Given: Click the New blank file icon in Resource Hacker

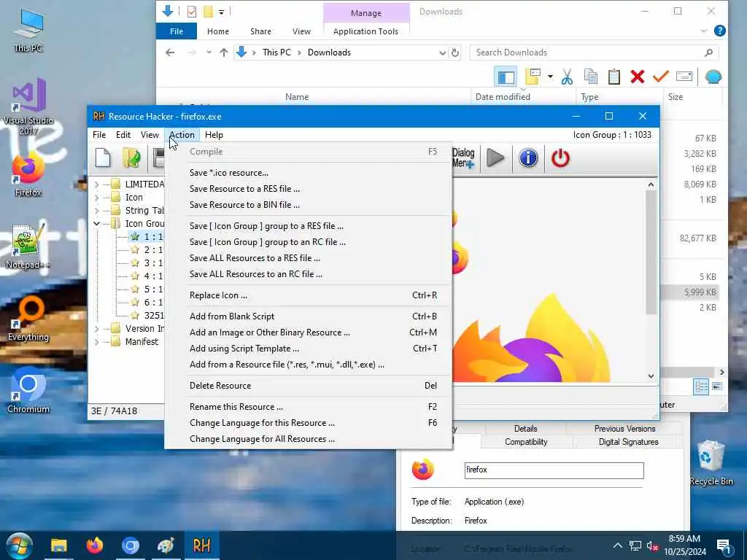Looking at the screenshot, I should click(103, 158).
